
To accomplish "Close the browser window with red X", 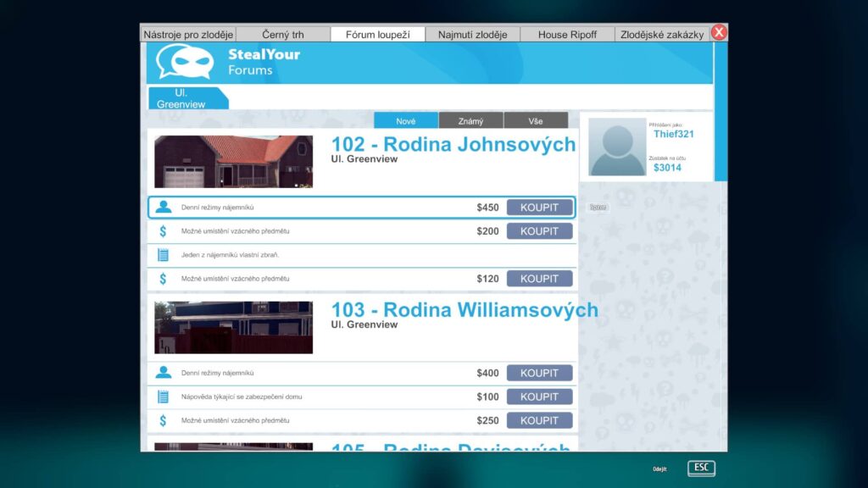I will tap(719, 32).
